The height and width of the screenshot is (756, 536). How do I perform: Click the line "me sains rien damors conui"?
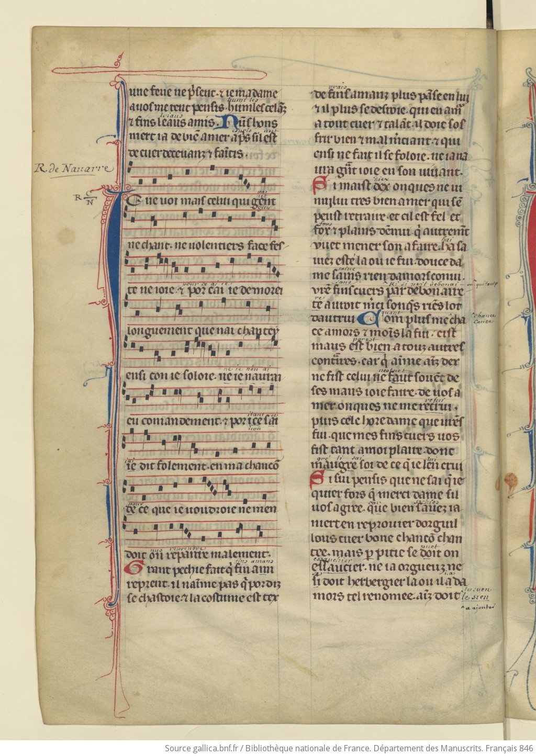388,275
